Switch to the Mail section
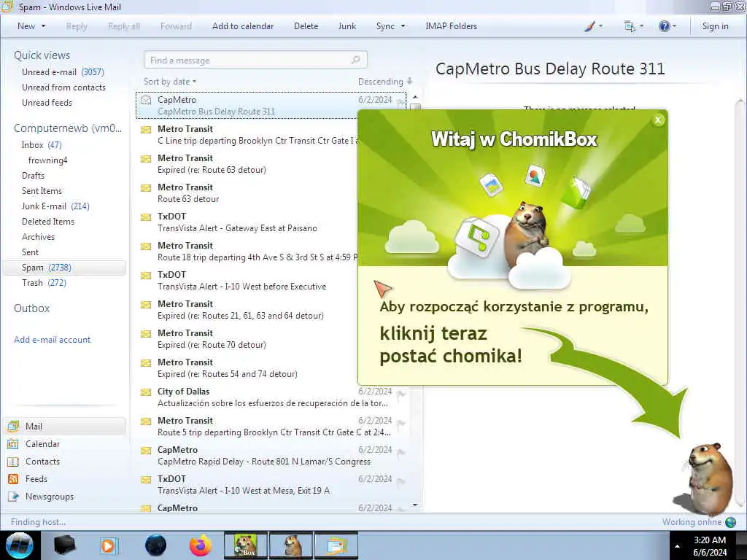Image resolution: width=747 pixels, height=560 pixels. [x=65, y=426]
